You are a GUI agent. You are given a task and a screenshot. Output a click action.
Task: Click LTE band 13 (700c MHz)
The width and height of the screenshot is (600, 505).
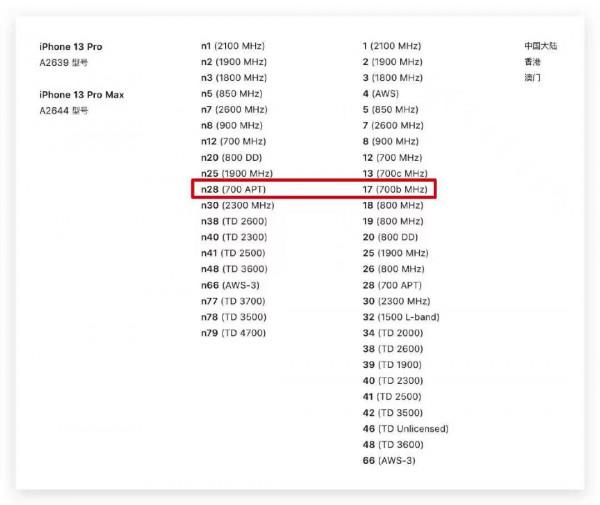[x=395, y=173]
